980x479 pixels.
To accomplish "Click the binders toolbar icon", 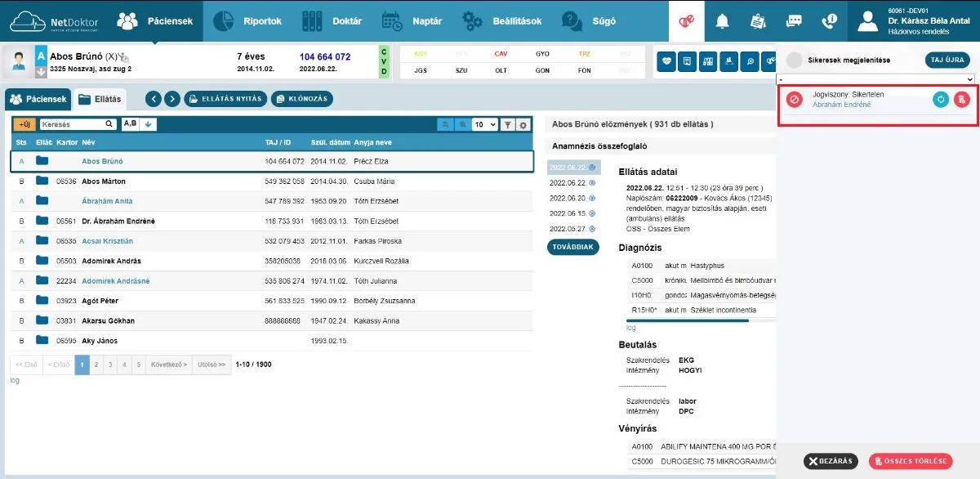I will (x=709, y=61).
